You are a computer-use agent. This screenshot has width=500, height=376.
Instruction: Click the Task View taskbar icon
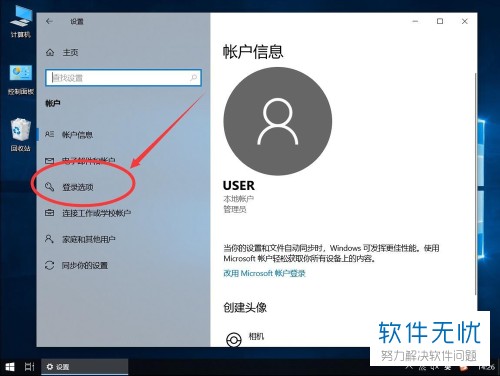click(30, 367)
